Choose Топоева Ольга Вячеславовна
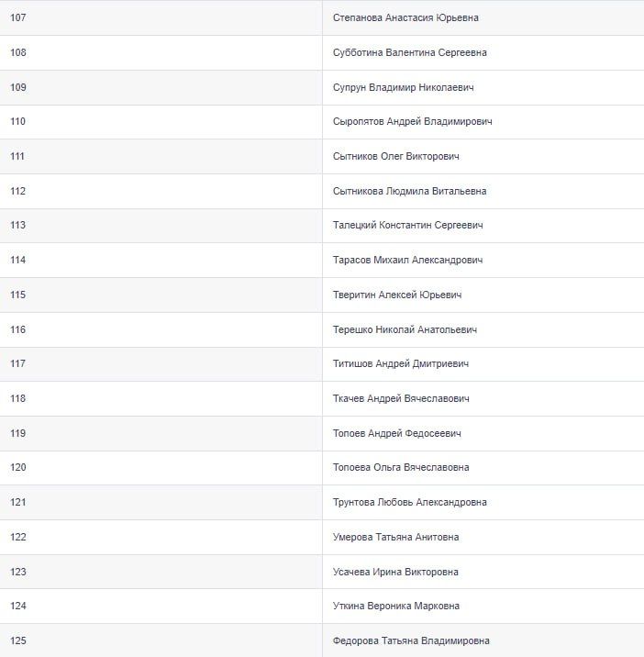Image resolution: width=644 pixels, height=657 pixels. pyautogui.click(x=401, y=467)
